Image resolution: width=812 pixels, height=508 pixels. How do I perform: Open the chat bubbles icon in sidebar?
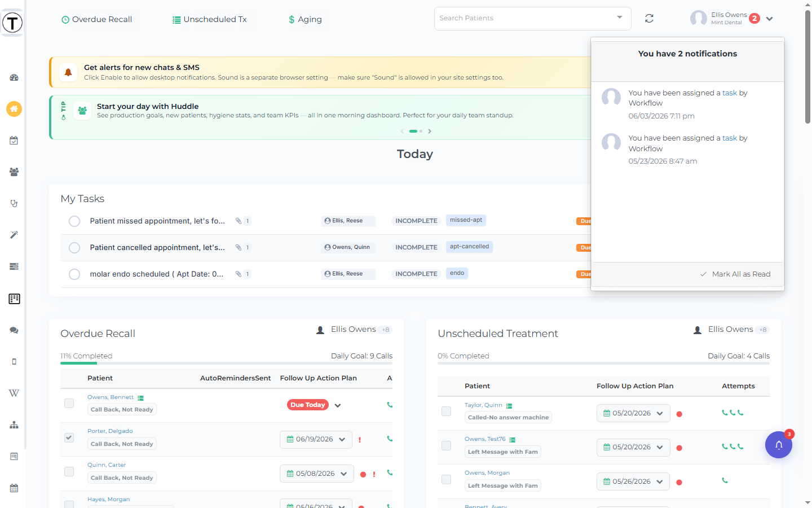click(x=14, y=330)
